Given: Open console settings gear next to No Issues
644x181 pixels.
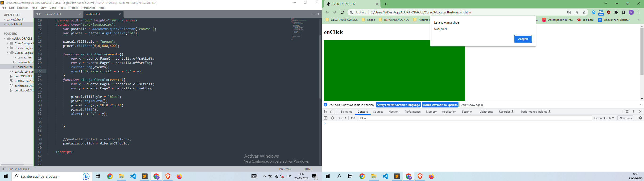Looking at the screenshot, I should [x=640, y=118].
